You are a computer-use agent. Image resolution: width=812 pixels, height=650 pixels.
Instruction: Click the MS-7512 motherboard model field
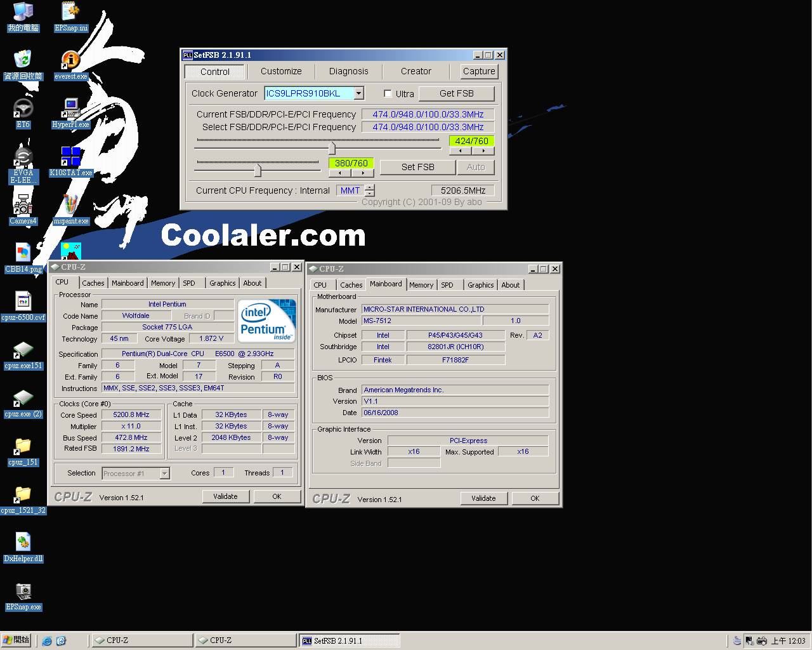422,321
